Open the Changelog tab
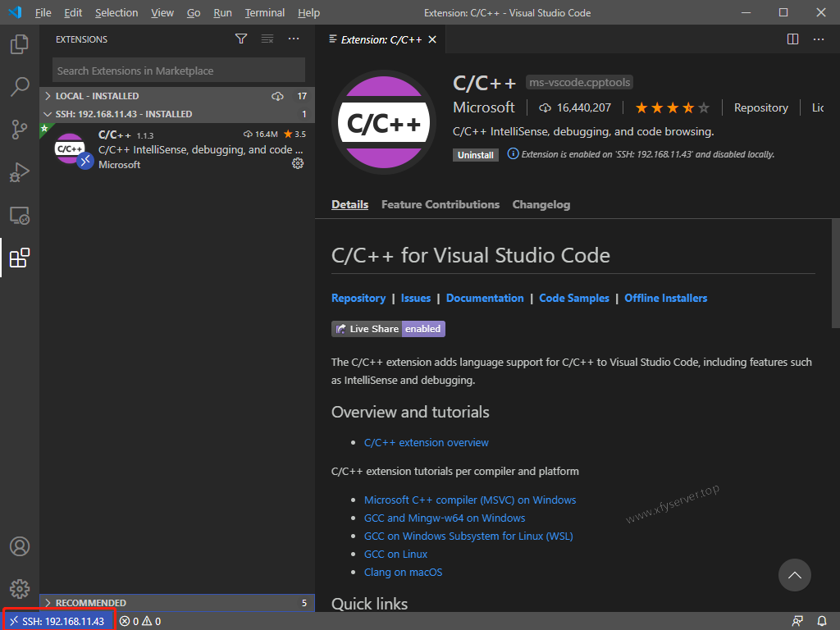840x630 pixels. (x=541, y=204)
